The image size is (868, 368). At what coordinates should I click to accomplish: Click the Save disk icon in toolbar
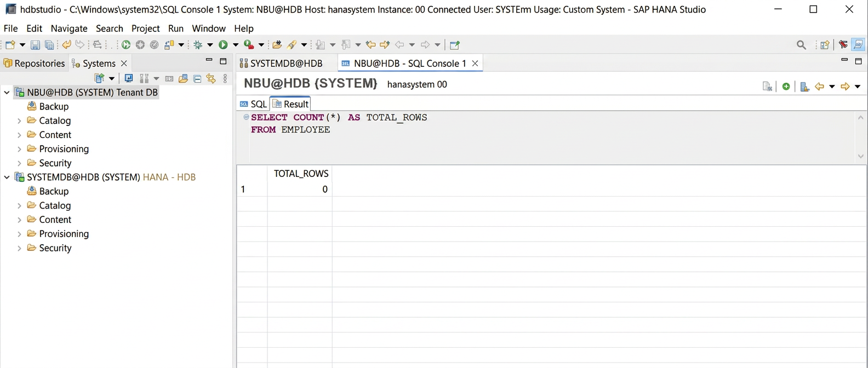(35, 45)
